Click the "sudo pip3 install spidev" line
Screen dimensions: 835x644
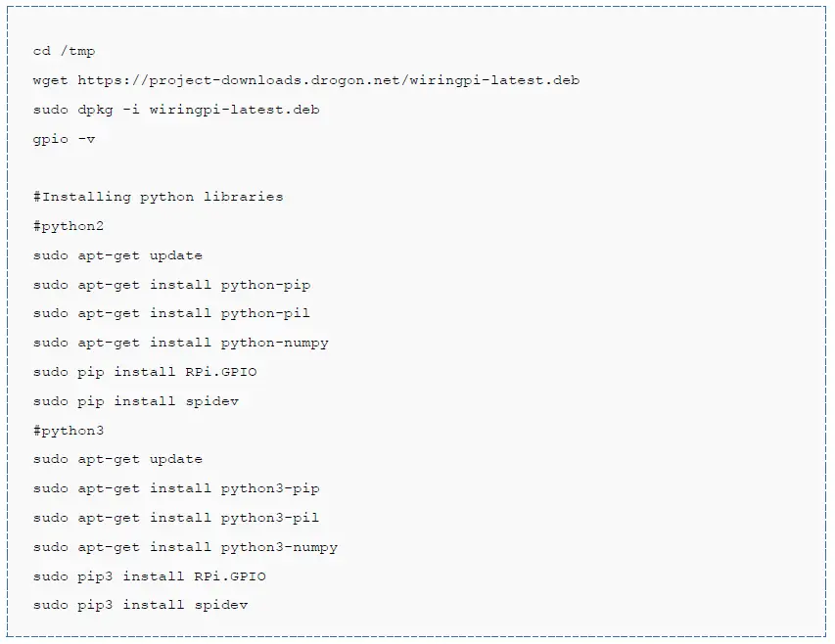coord(140,605)
